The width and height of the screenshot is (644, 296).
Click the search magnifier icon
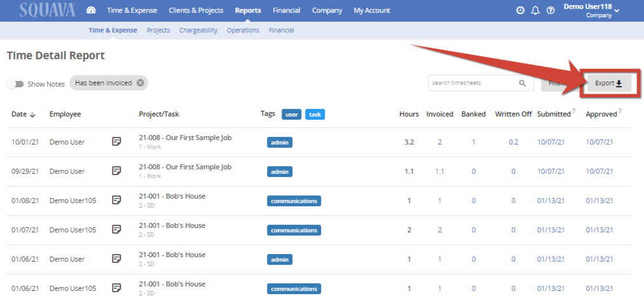[x=522, y=83]
